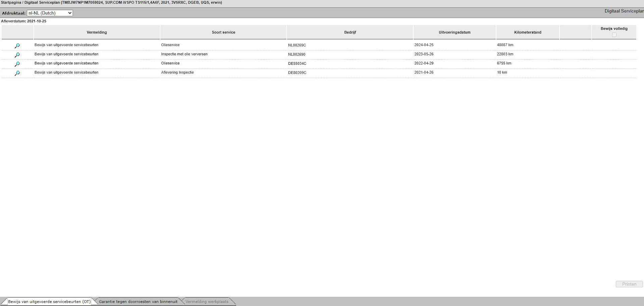Click execution date 2022-04-29
The image size is (644, 306).
tap(424, 63)
